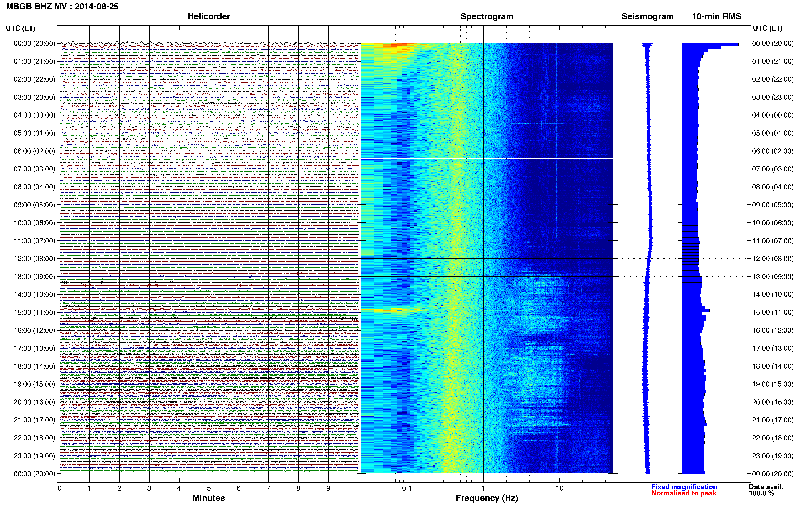Click the 6 tick on the Minutes axis

[x=239, y=488]
